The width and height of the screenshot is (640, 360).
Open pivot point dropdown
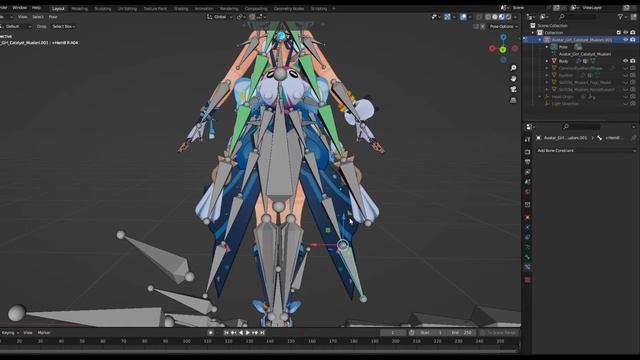tap(240, 17)
